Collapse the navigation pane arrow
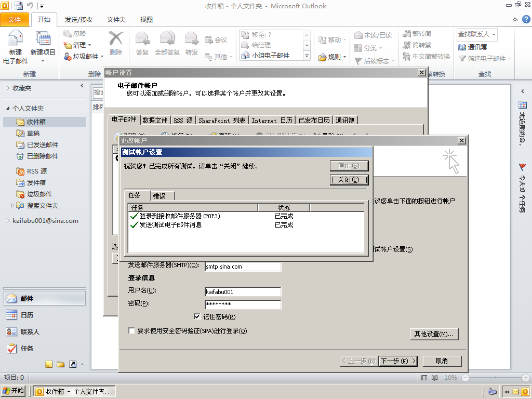 82,86
